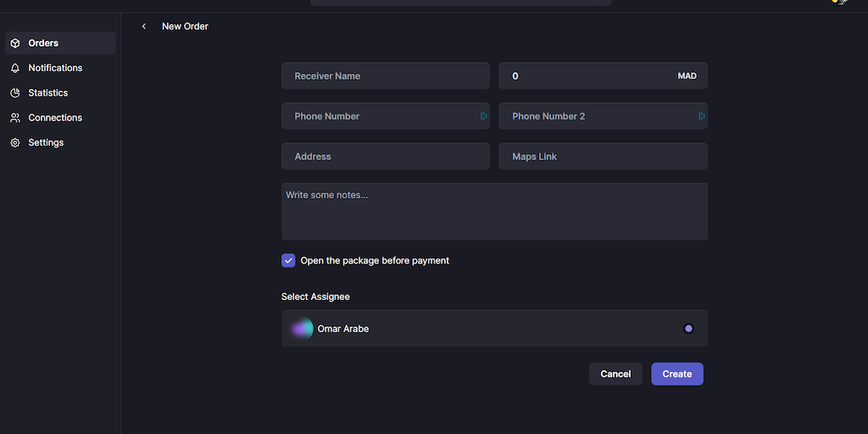Viewport: 868px width, 434px height.
Task: Click Omar Arabe's gradient avatar
Action: pyautogui.click(x=302, y=329)
